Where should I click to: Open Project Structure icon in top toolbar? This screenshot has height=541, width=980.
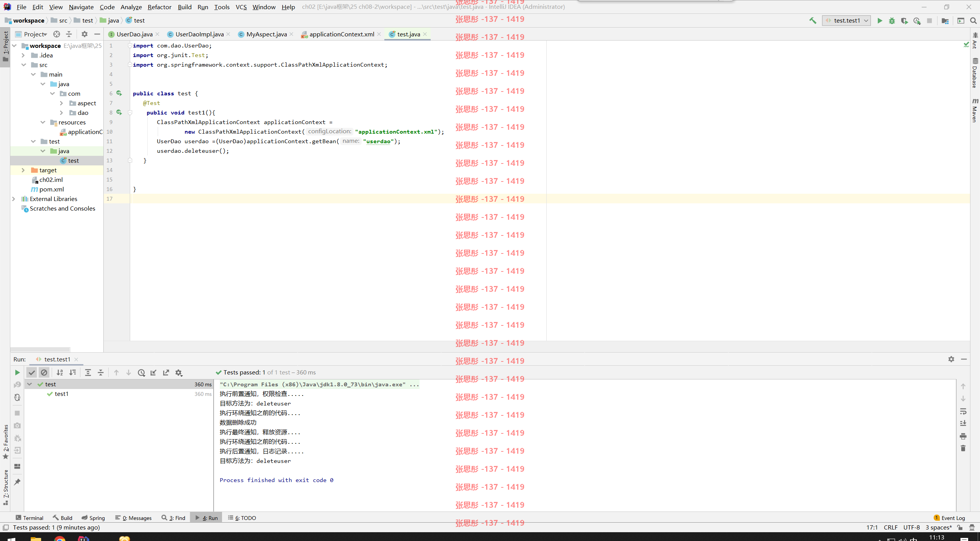tap(945, 21)
